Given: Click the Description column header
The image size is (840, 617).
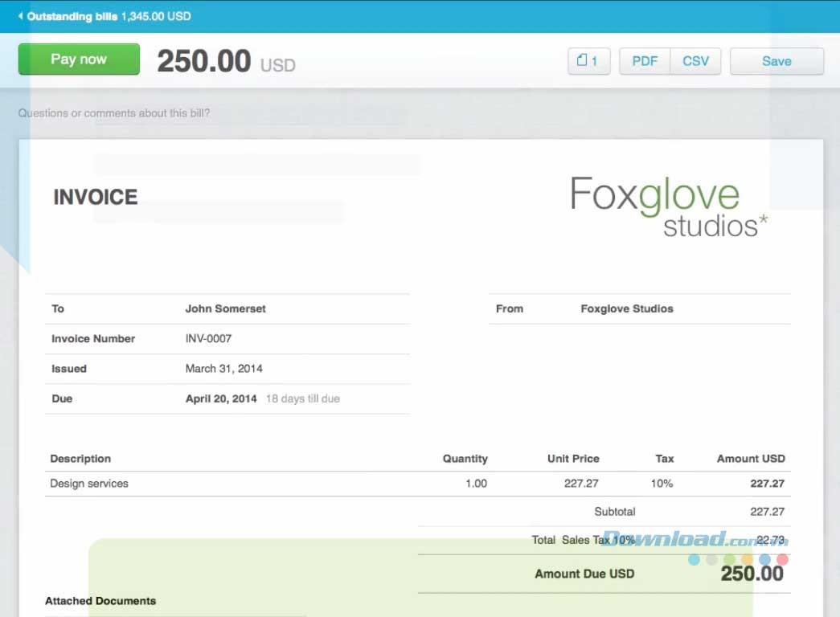Looking at the screenshot, I should click(80, 459).
